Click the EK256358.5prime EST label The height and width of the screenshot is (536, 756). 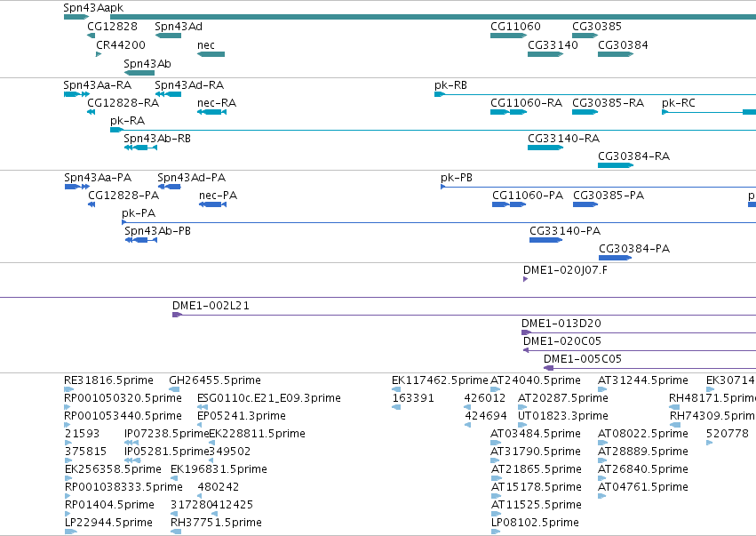tap(113, 470)
